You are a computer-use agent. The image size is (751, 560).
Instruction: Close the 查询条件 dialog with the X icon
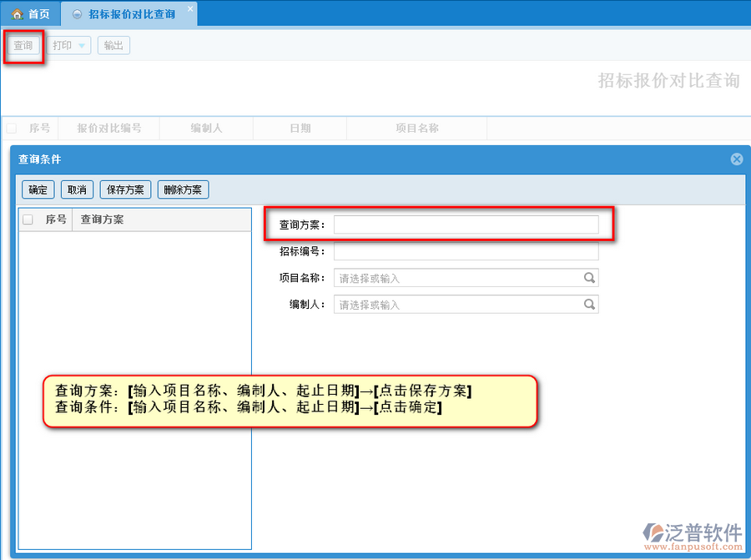[x=736, y=159]
